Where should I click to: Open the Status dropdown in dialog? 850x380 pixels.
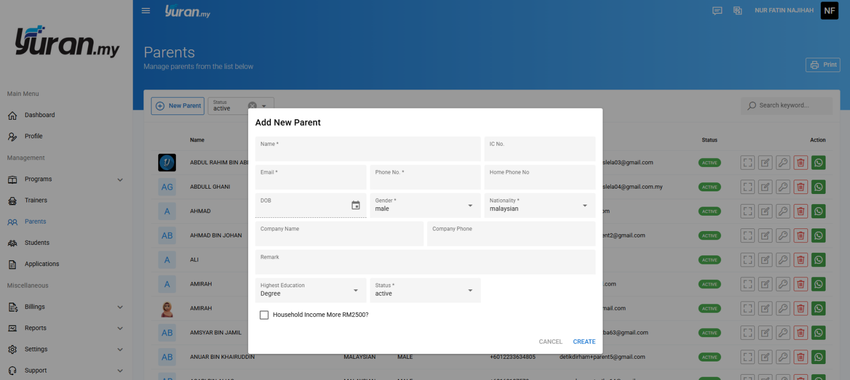pyautogui.click(x=425, y=290)
